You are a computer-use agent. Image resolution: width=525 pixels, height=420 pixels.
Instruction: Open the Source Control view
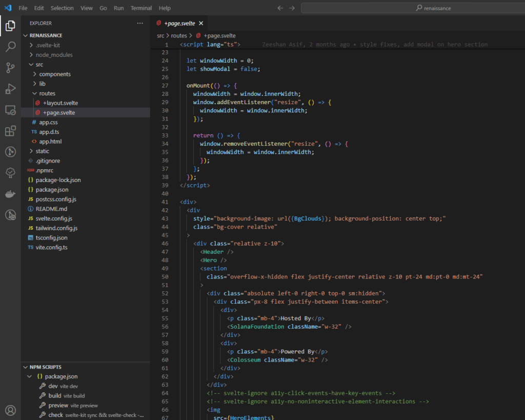point(10,68)
